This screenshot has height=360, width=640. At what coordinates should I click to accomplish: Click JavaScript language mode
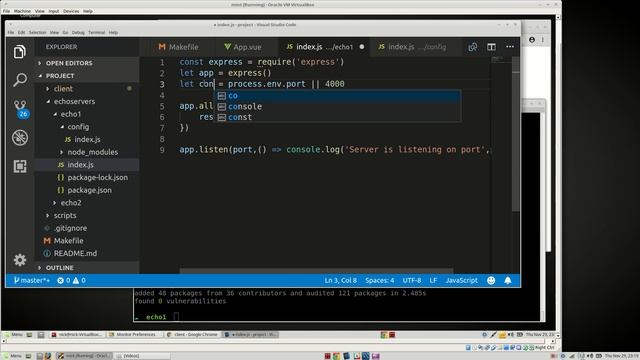461,280
